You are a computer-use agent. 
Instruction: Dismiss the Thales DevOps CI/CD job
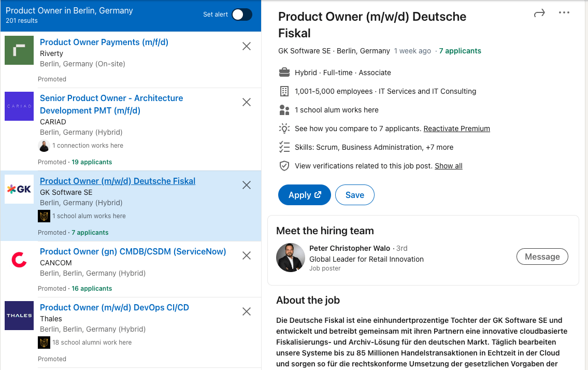click(x=247, y=311)
